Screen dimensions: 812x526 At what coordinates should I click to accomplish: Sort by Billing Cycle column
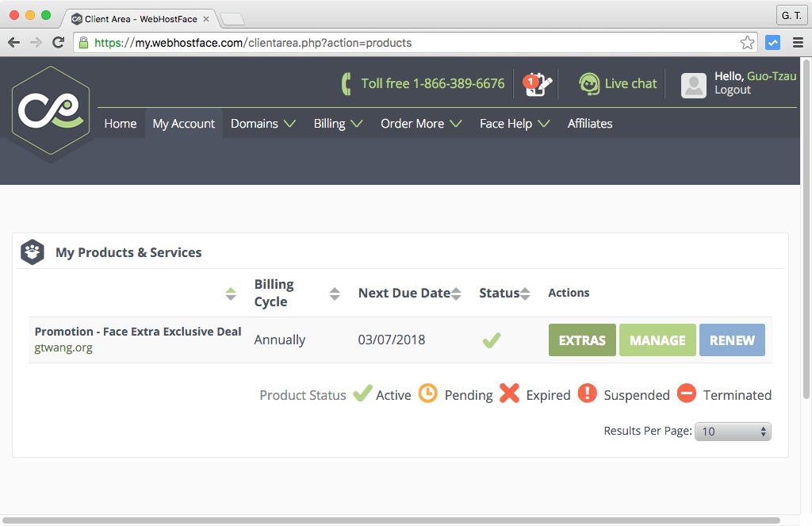335,294
